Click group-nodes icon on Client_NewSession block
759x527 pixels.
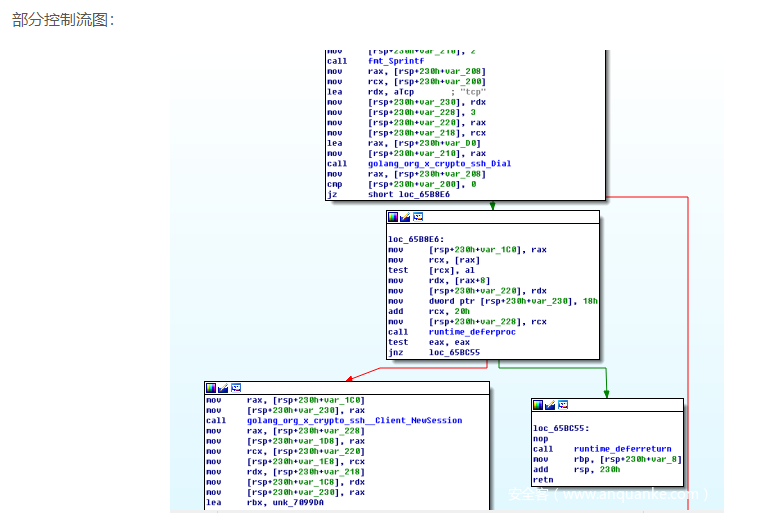(236, 388)
